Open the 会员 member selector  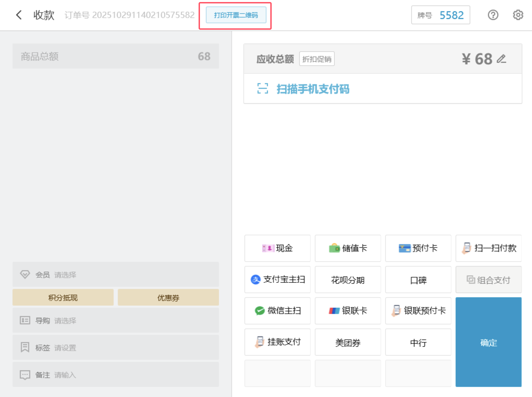(x=116, y=274)
